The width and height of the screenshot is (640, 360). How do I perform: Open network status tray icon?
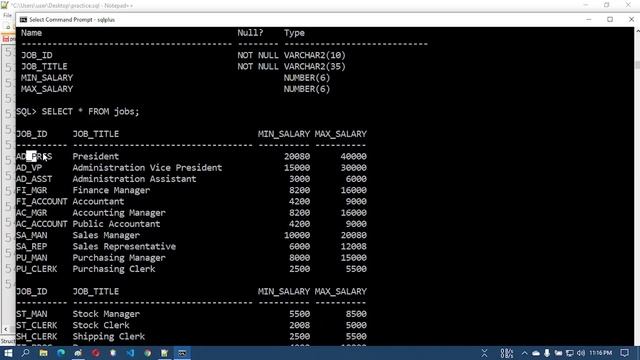(x=570, y=353)
